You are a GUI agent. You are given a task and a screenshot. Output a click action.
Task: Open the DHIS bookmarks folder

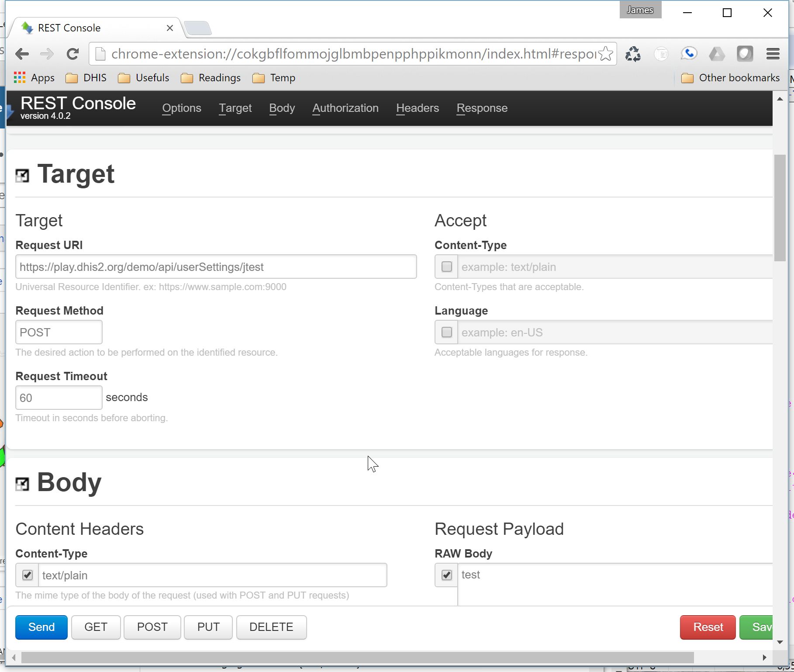pos(86,78)
